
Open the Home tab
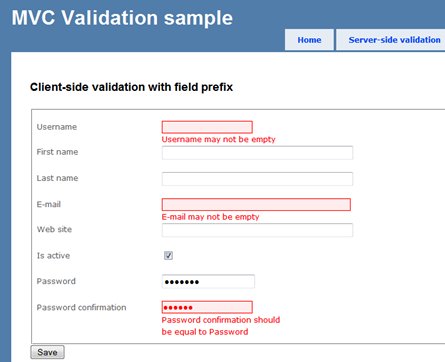click(309, 40)
